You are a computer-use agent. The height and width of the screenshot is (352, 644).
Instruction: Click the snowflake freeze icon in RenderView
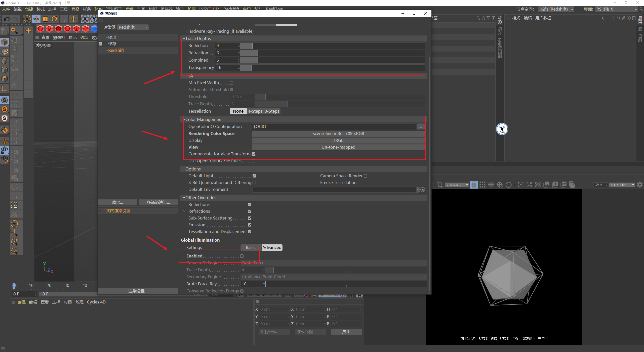[491, 185]
